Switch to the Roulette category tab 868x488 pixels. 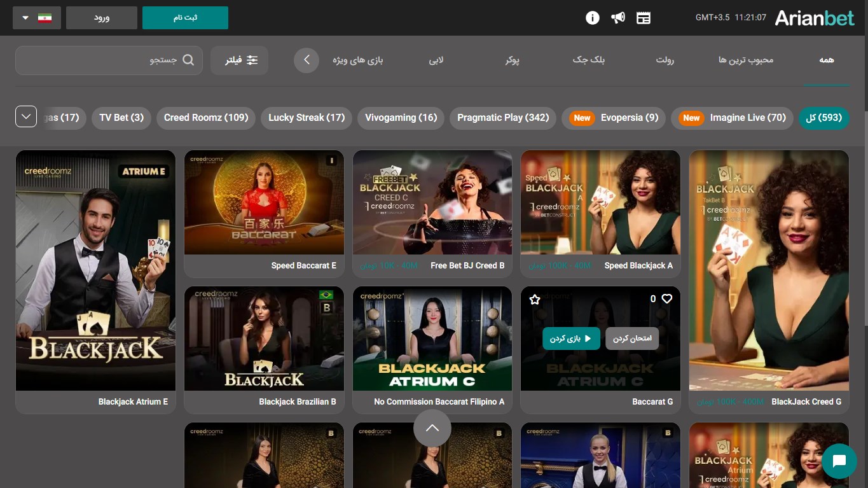pyautogui.click(x=665, y=59)
